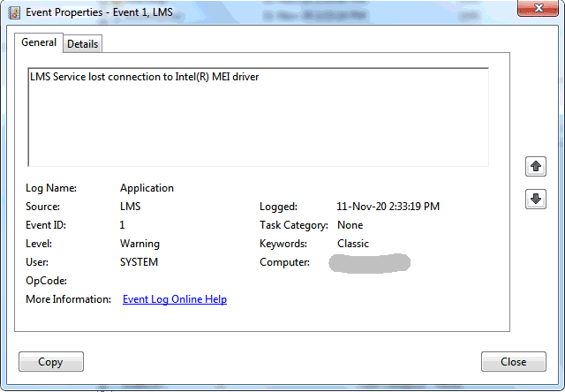565x392 pixels.
Task: Click the Event Properties title bar icon
Action: pos(13,11)
